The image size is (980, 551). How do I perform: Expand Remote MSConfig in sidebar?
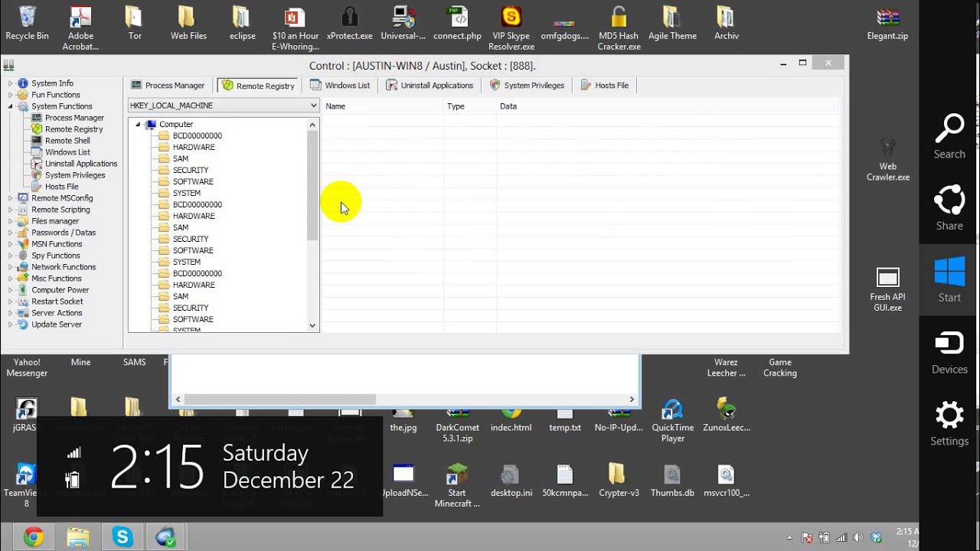click(x=11, y=198)
